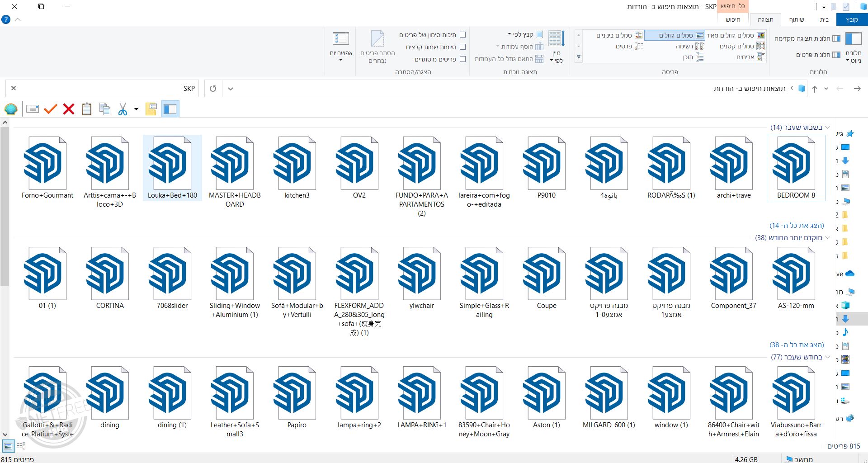The image size is (868, 463).
Task: Expand the address bar history dropdown
Action: pyautogui.click(x=231, y=89)
